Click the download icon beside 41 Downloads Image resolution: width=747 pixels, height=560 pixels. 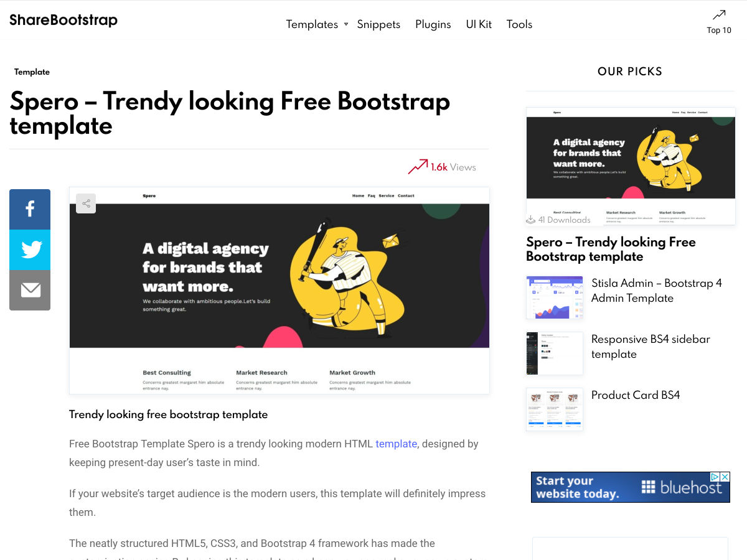click(x=531, y=220)
